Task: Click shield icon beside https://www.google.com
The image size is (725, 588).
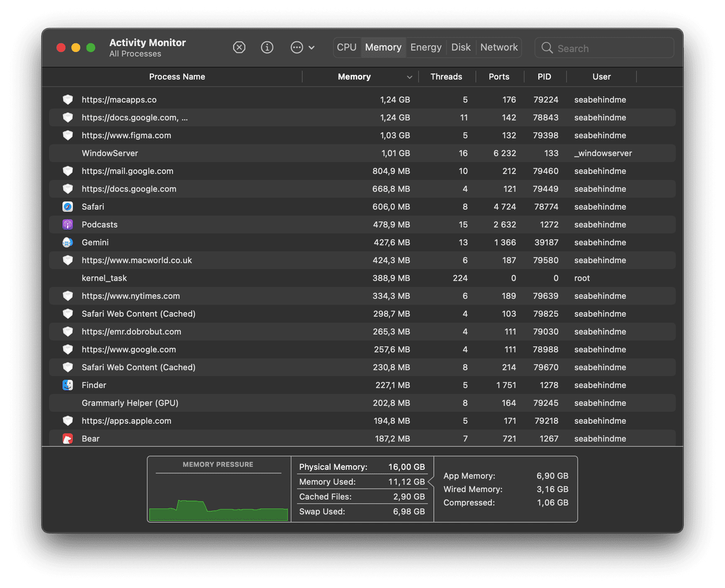Action: tap(68, 349)
